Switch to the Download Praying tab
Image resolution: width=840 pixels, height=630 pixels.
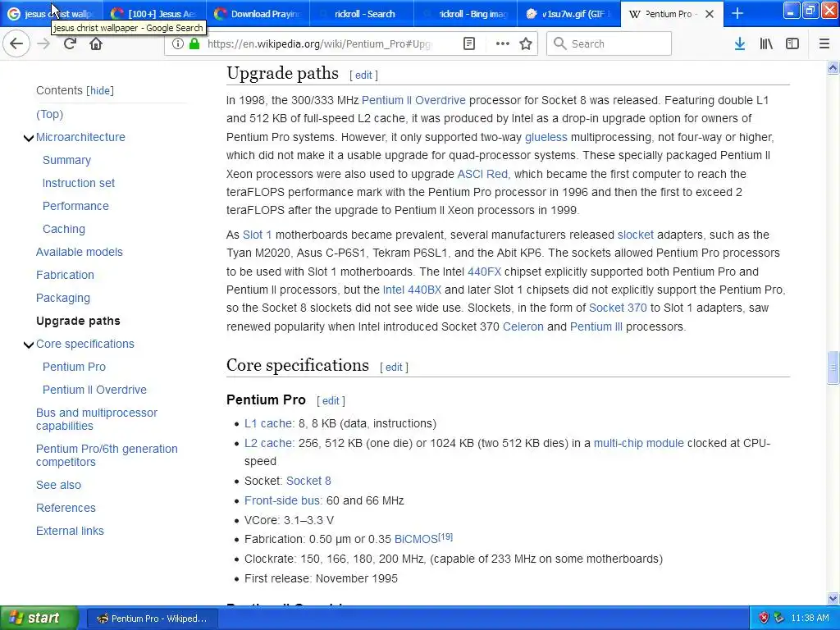coord(258,14)
